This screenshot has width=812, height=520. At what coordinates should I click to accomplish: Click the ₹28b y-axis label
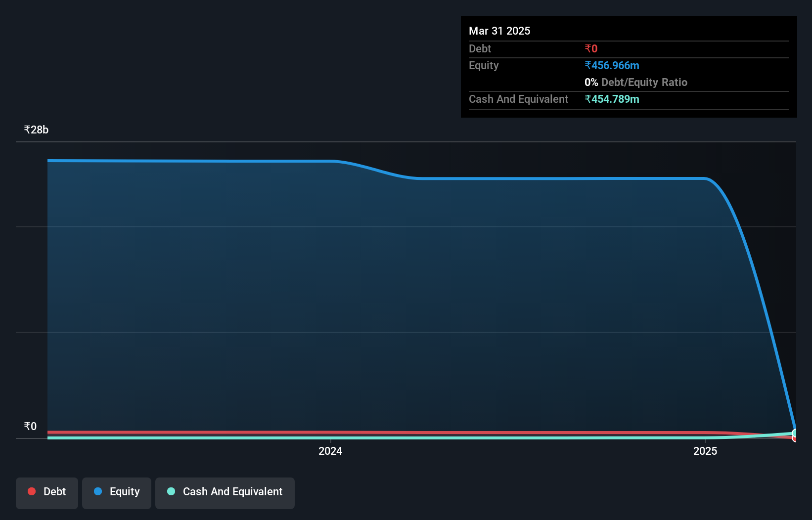pos(37,130)
